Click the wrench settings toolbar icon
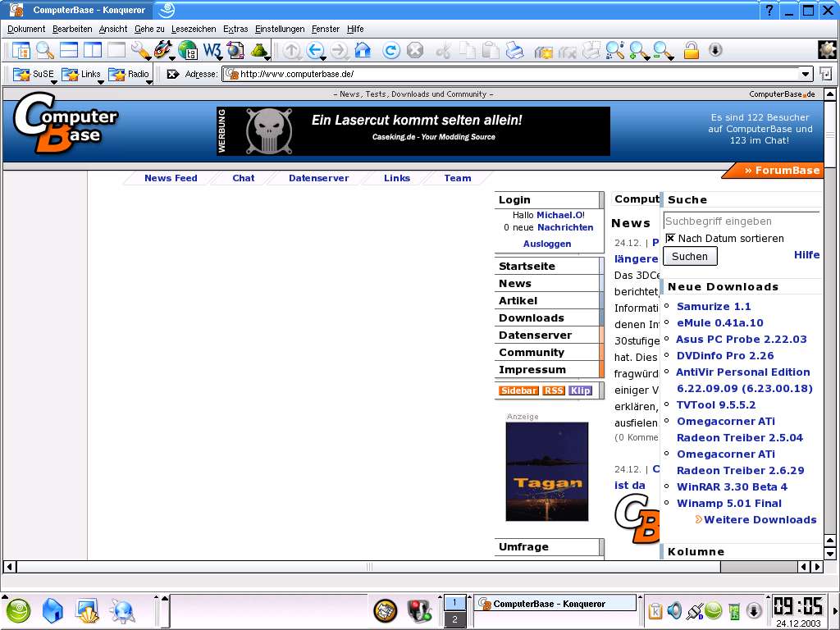This screenshot has width=840, height=630. [141, 50]
